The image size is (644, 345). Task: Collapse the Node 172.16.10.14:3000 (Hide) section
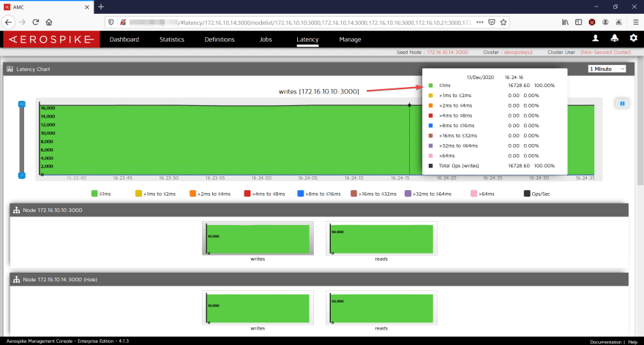point(319,279)
